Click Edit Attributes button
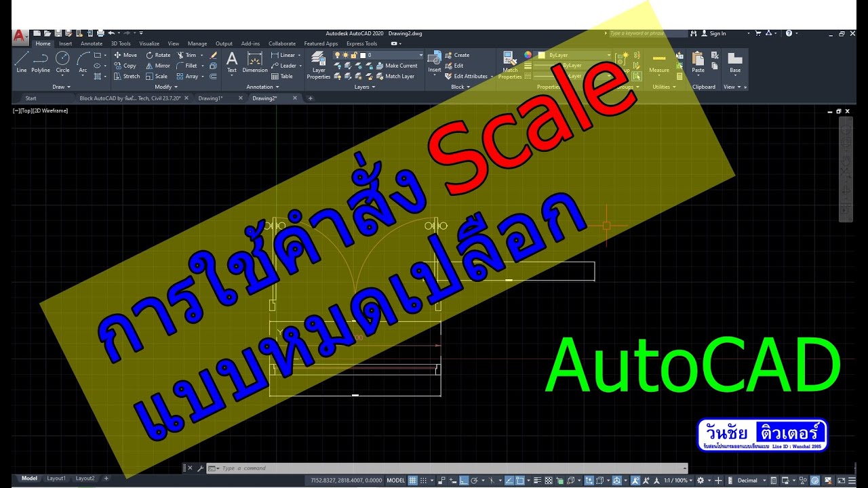Screen dimensions: 868x488 pos(467,76)
